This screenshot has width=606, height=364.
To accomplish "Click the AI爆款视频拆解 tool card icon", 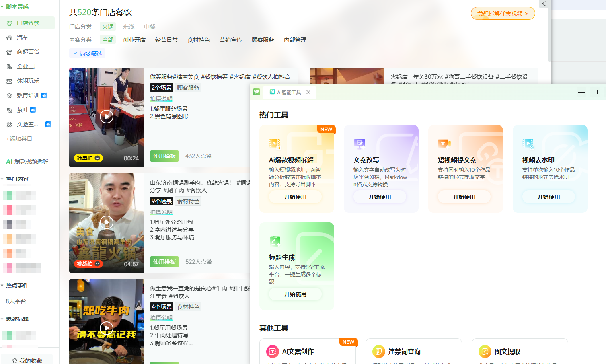I will 275,143.
